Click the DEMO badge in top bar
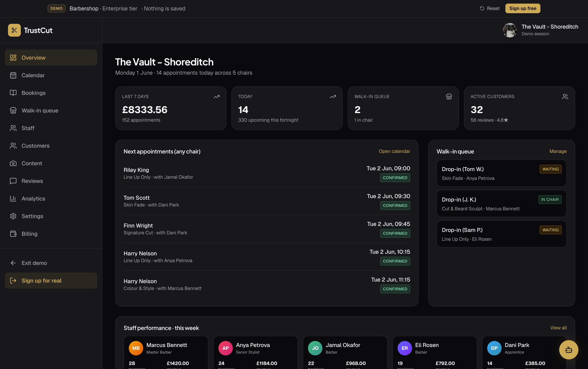Image resolution: width=588 pixels, height=369 pixels. pyautogui.click(x=56, y=8)
